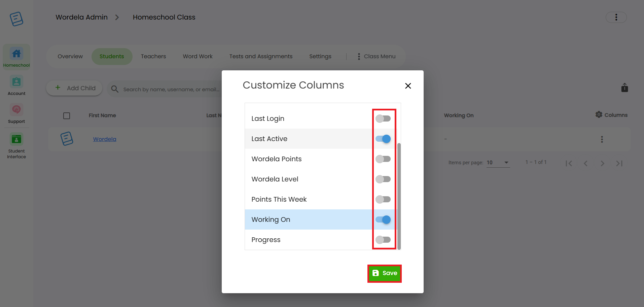Open the three-dot actions menu on the Wordela row
Viewport: 644px width, 307px height.
(602, 139)
